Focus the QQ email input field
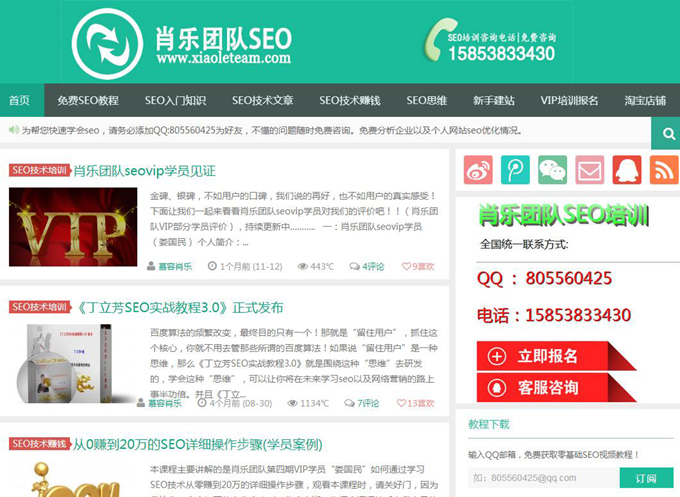This screenshot has height=497, width=680. 544,478
